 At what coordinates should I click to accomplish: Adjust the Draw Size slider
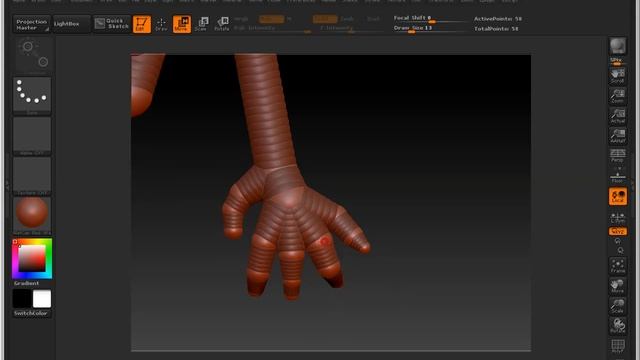(x=429, y=29)
